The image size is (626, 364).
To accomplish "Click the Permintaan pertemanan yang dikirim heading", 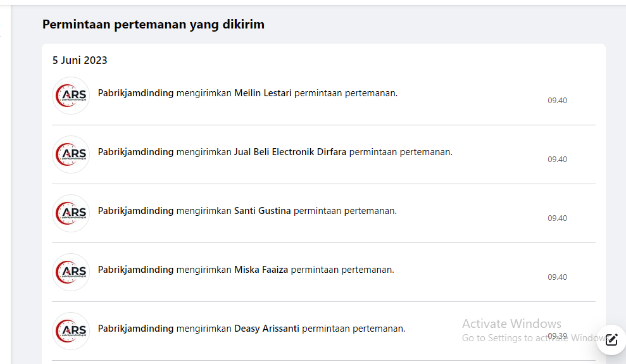I will (x=153, y=25).
